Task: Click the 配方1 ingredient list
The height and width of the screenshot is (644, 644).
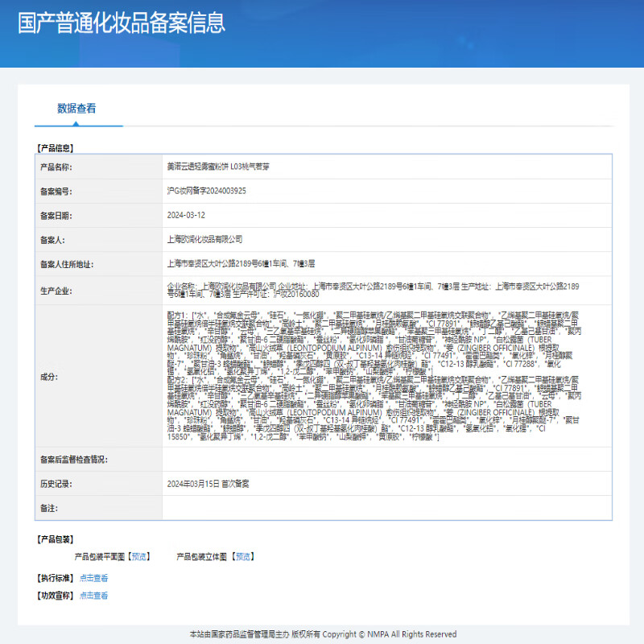Action: point(374,344)
